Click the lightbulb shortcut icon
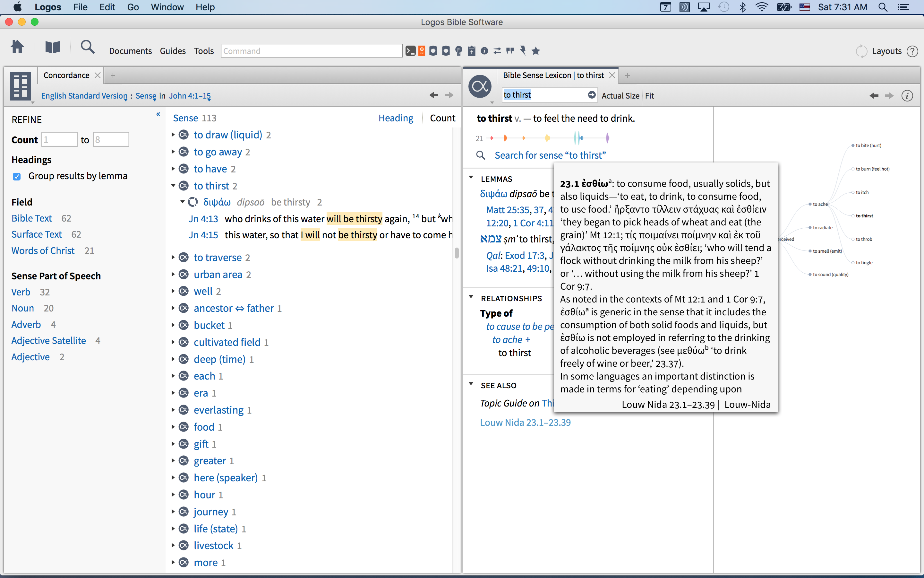 click(458, 51)
